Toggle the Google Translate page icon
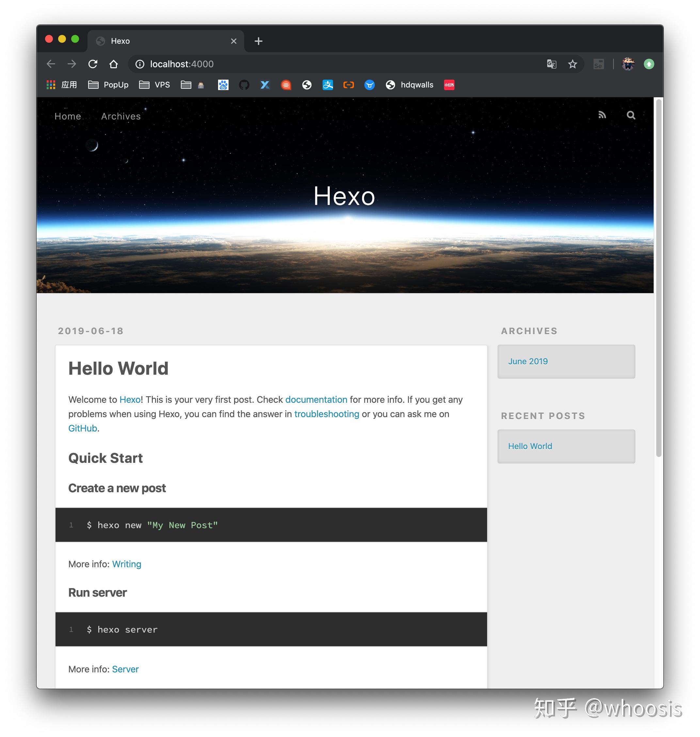 [551, 64]
